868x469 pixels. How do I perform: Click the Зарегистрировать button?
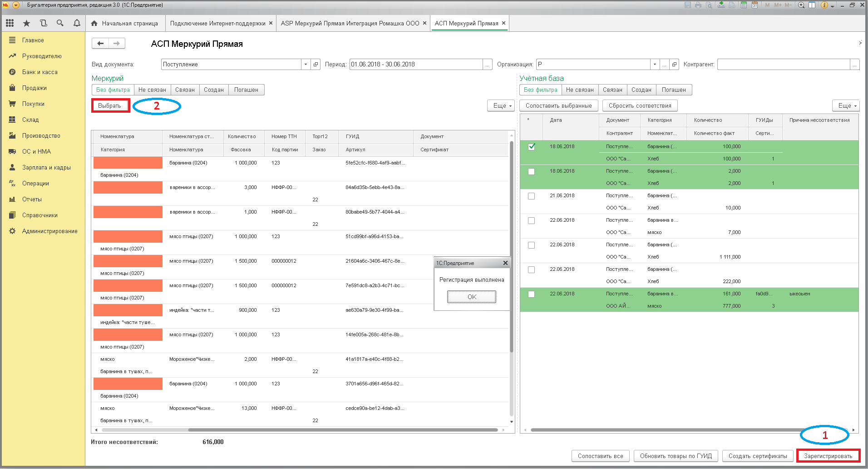(x=828, y=456)
